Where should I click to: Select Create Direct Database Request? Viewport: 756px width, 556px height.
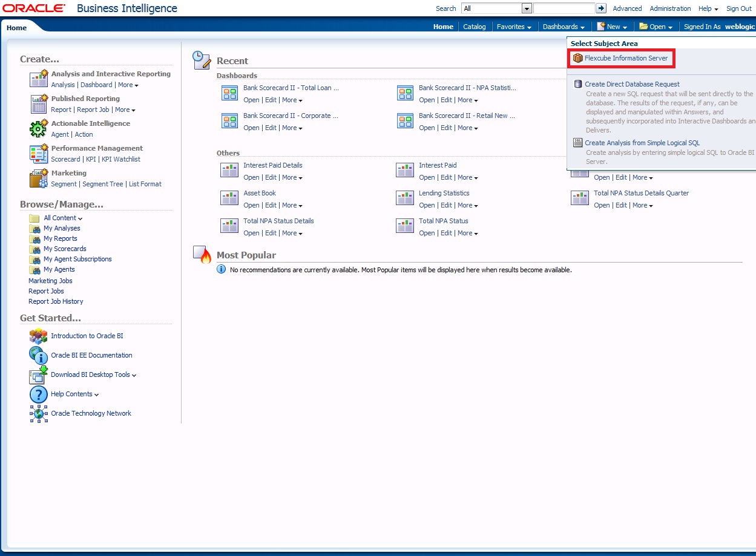coord(632,84)
